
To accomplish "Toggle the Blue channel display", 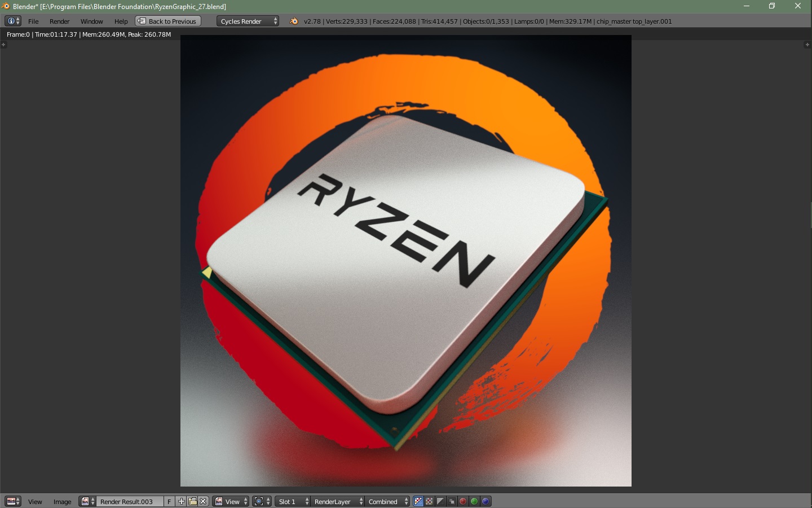I will (486, 501).
